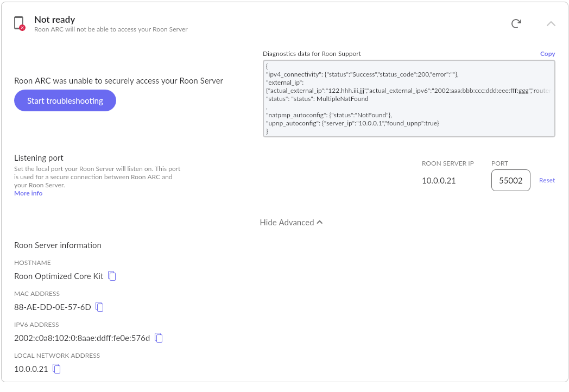The height and width of the screenshot is (392, 569).
Task: Start troubleshooting Roon ARC
Action: coord(65,100)
